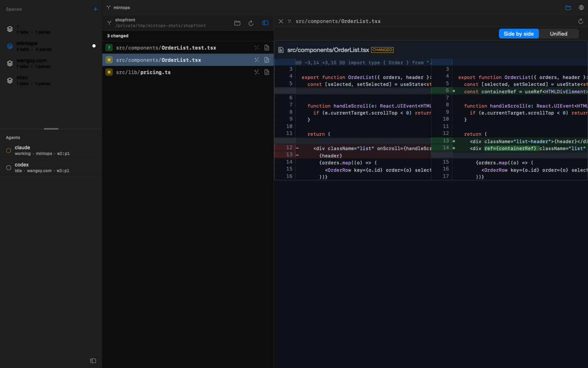Click the branch icon next to shopfront
The image size is (588, 368).
pyautogui.click(x=109, y=23)
